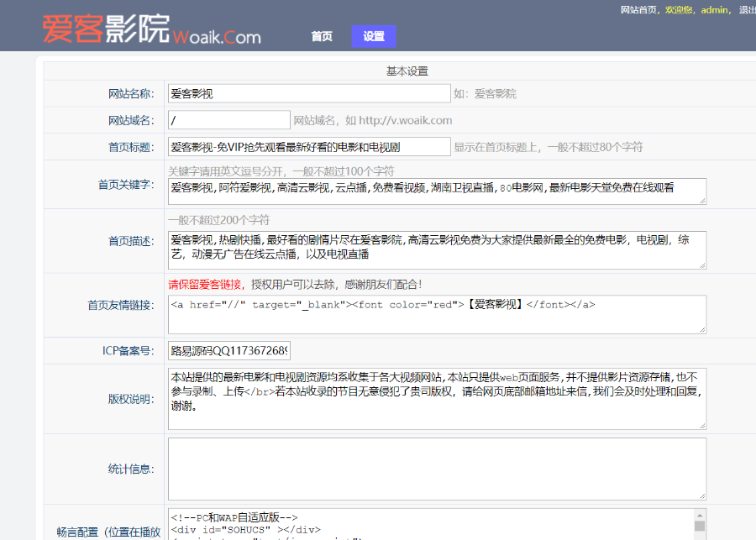Screen dimensions: 756x540
Task: Open the 网站首页 top link
Action: [638, 9]
